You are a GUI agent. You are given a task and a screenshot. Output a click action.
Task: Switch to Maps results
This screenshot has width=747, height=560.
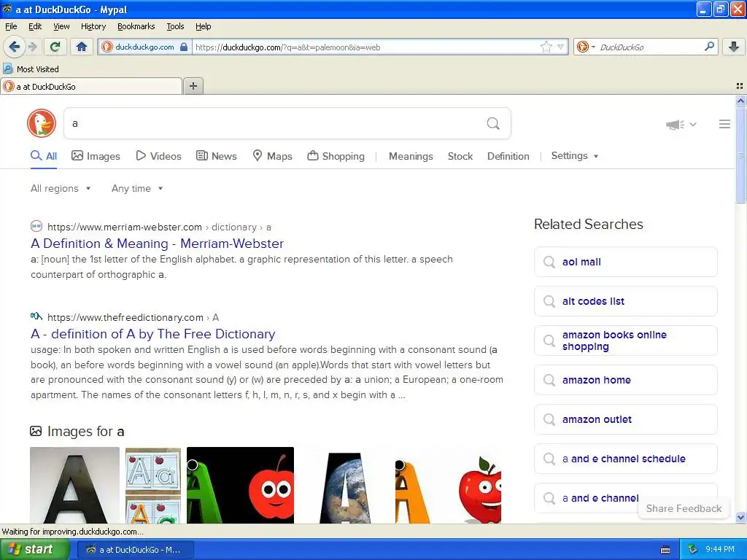272,156
